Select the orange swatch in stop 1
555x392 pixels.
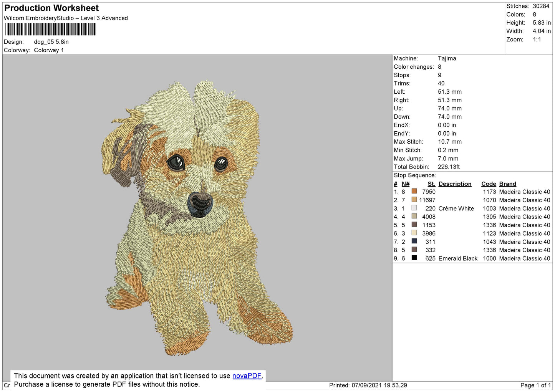(x=414, y=191)
